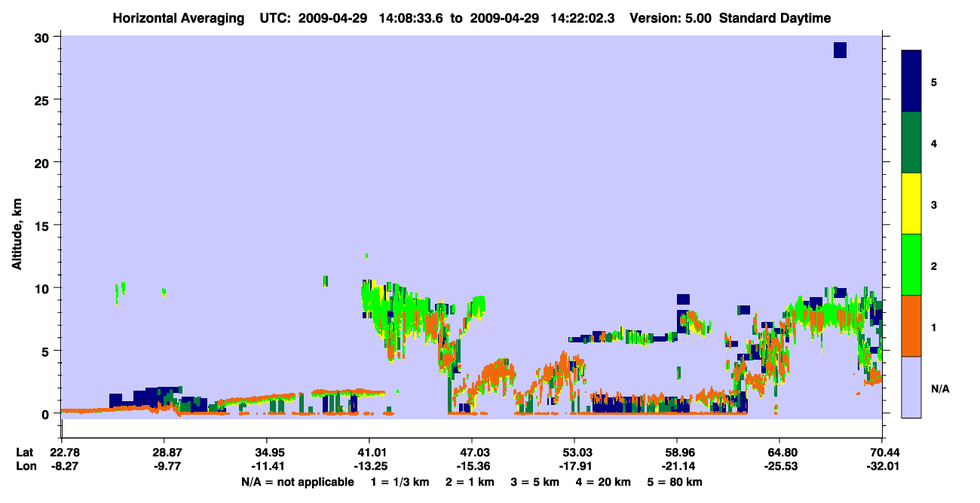Click the bright green level 2 colorbar segment
980x503 pixels.
(x=911, y=265)
